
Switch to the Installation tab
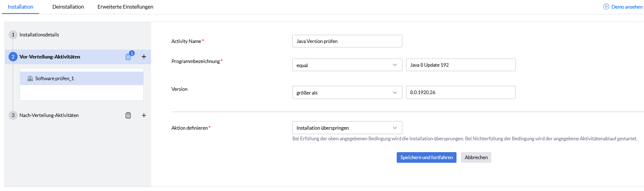tap(20, 7)
